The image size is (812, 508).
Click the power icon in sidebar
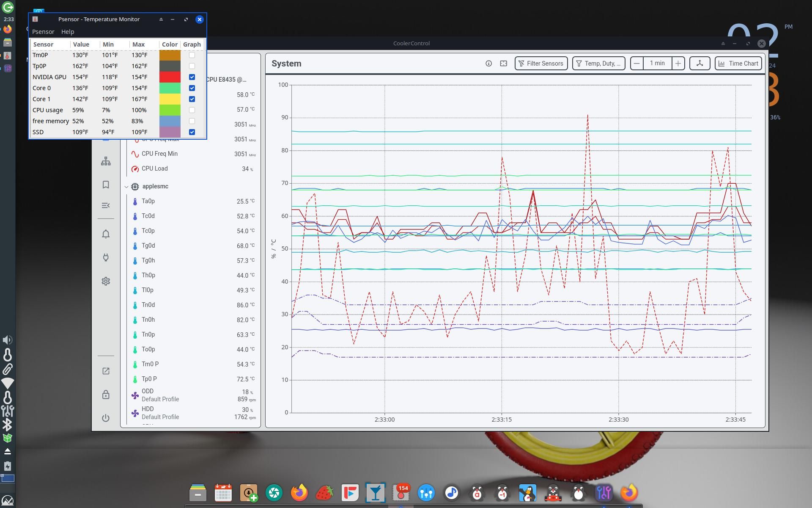point(106,418)
